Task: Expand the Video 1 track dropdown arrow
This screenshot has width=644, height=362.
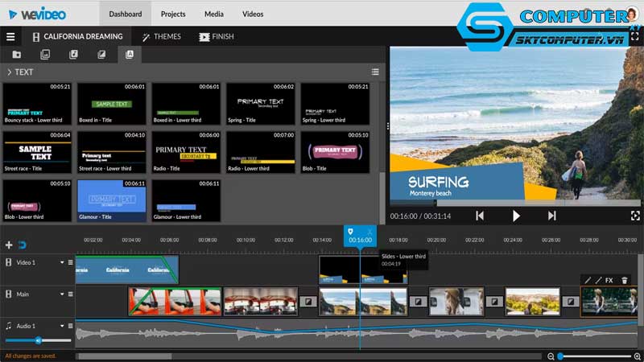Action: click(61, 262)
